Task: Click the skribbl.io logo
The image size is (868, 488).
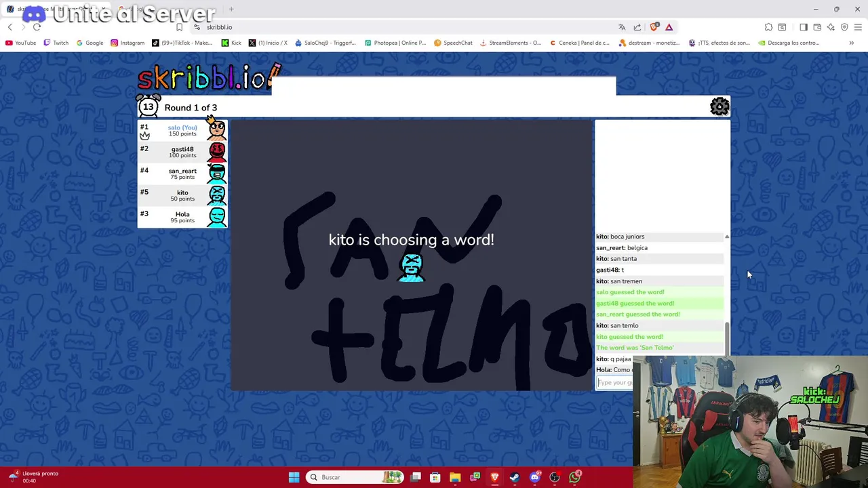Action: (208, 78)
